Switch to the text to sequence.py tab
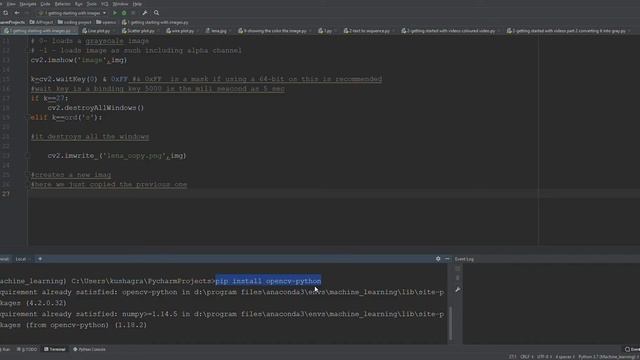640x360 pixels. click(x=369, y=31)
